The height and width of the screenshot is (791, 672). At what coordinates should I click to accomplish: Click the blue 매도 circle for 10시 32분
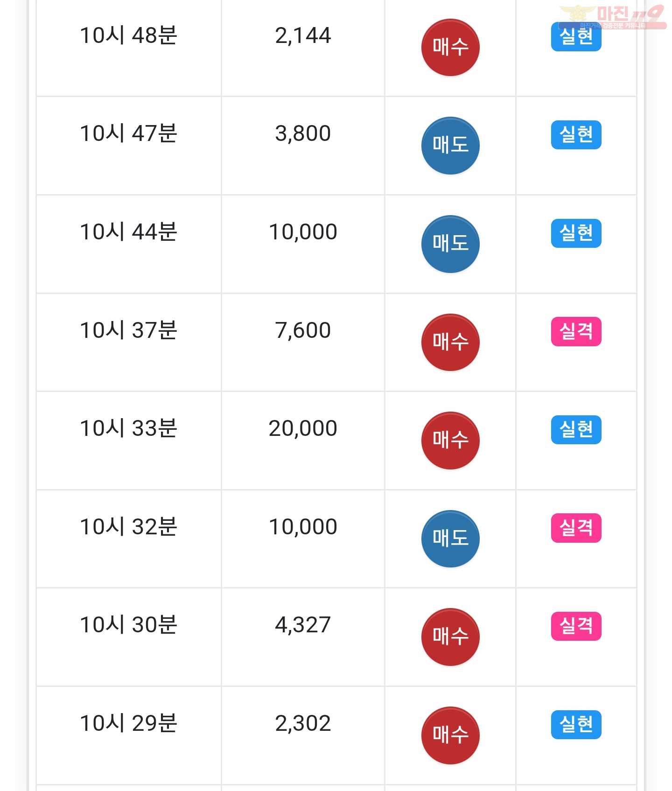450,539
